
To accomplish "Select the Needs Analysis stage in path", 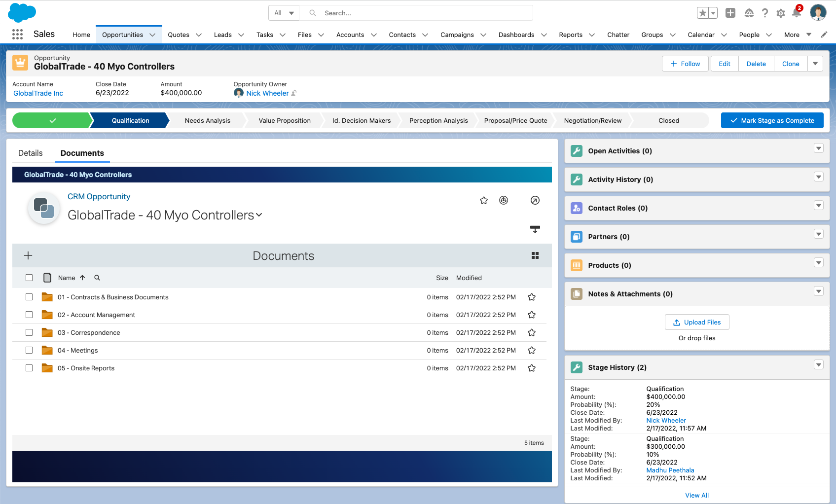I will 208,120.
